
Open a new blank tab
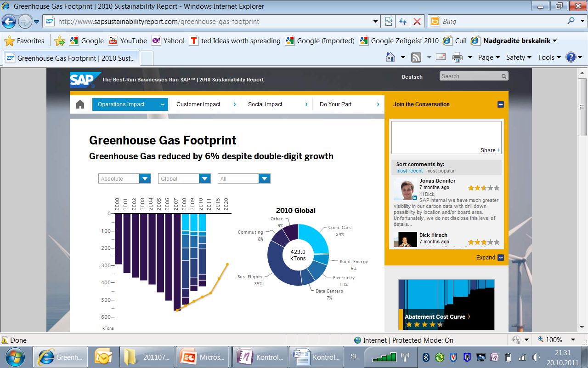(x=146, y=58)
